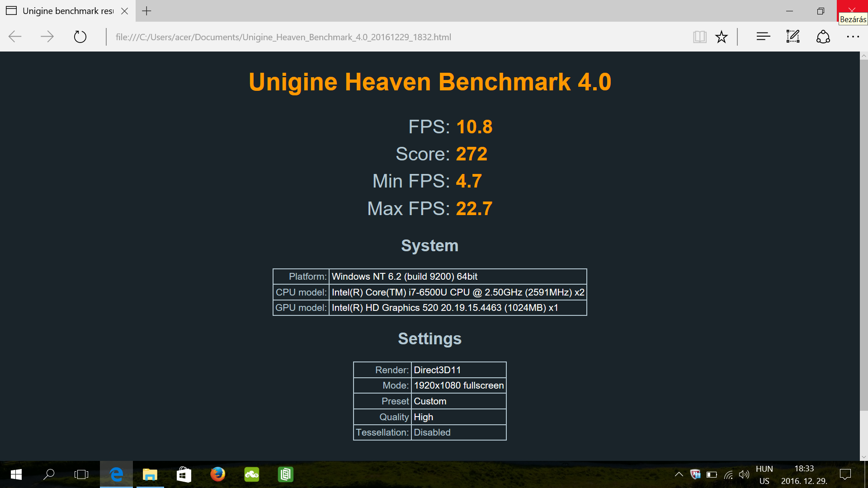Open the green cloud app on taskbar
The image size is (868, 488).
coord(252,474)
